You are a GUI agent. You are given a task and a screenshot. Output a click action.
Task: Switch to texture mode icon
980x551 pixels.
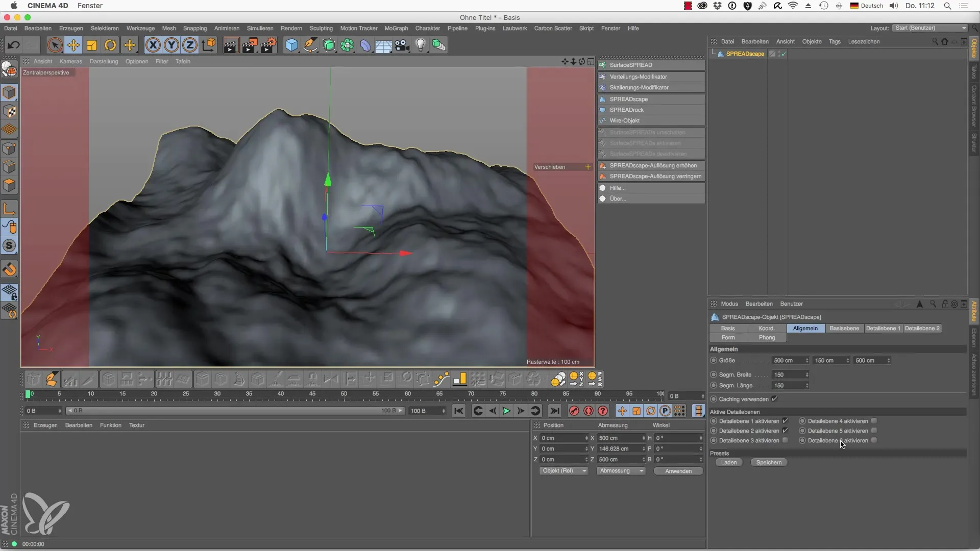9,112
